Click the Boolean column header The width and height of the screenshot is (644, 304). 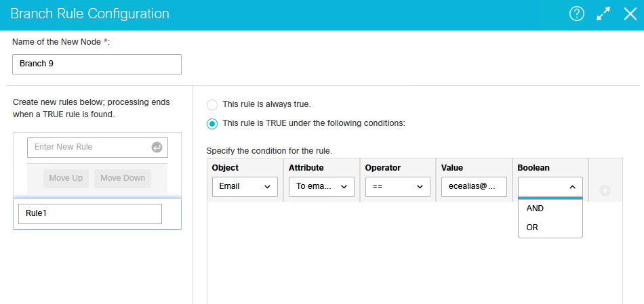[534, 168]
